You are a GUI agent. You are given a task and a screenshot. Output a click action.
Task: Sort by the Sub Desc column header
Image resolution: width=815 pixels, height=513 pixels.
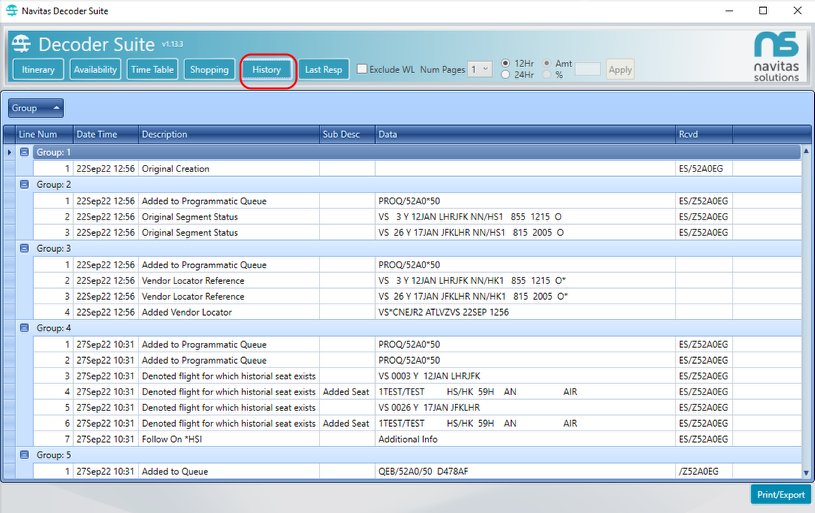point(347,134)
